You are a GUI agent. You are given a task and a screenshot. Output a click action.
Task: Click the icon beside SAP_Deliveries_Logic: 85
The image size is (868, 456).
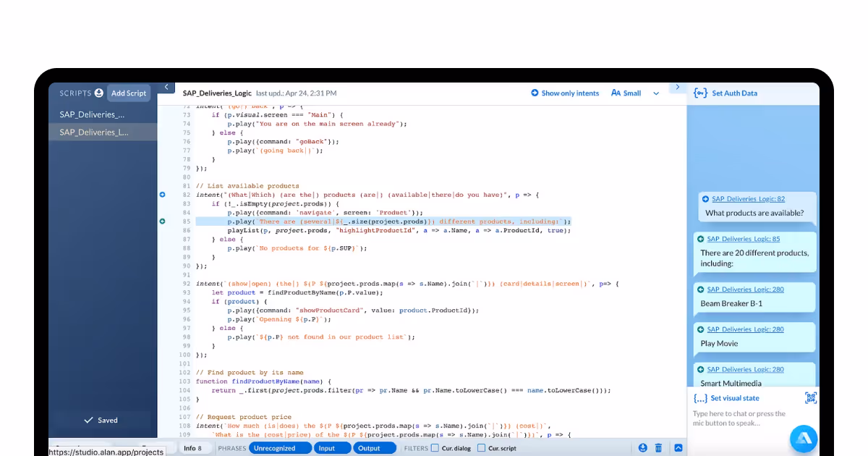tap(700, 239)
